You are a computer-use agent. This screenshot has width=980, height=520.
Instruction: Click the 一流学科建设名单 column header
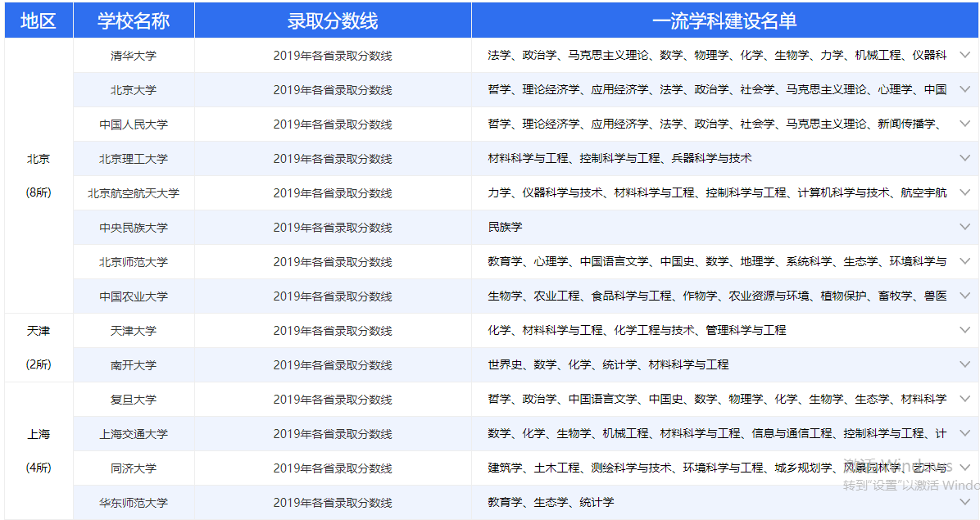(x=724, y=20)
